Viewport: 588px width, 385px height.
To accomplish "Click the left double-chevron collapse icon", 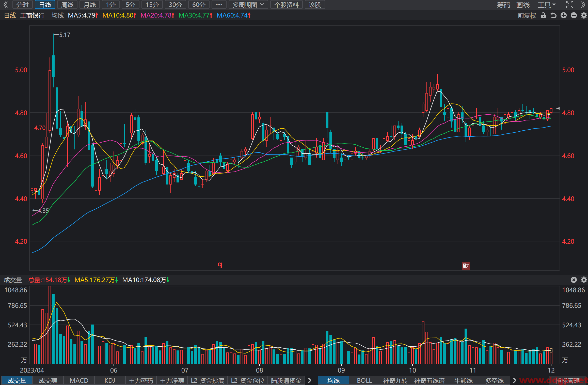I will tap(6, 5).
